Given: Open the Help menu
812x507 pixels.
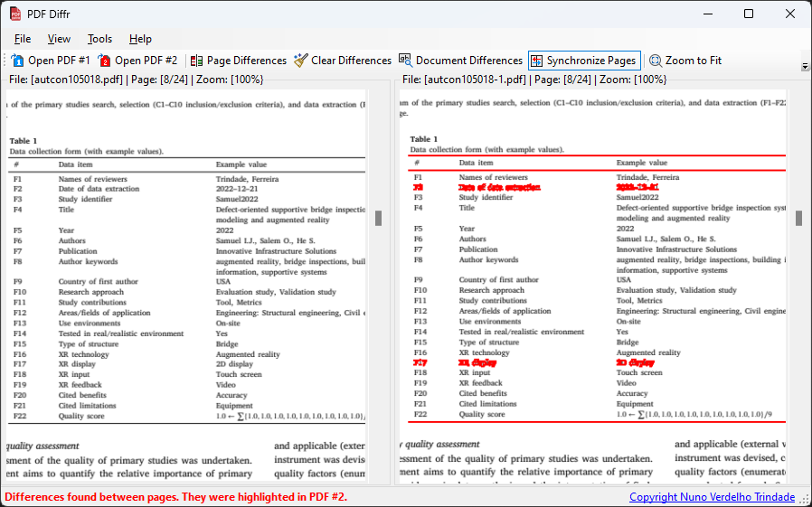Looking at the screenshot, I should [140, 39].
